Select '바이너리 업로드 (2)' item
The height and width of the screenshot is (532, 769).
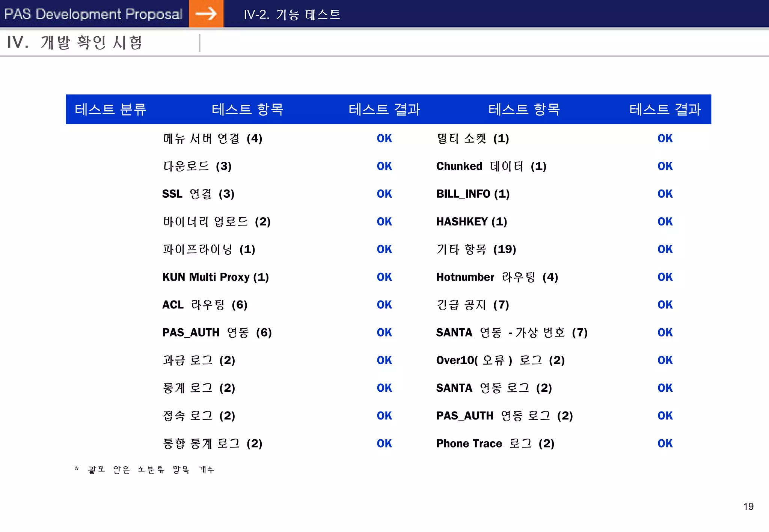217,222
